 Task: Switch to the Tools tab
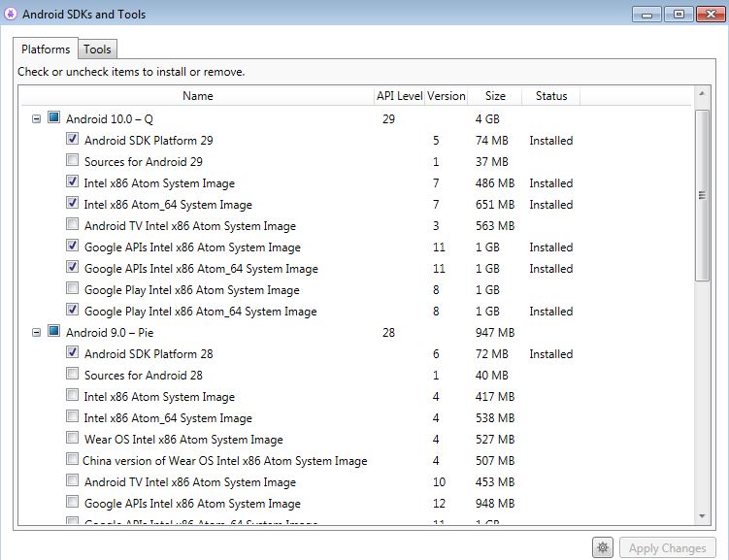point(97,49)
